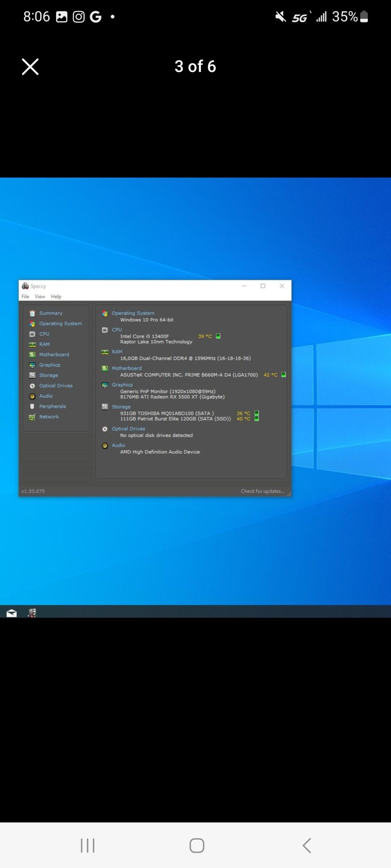
Task: Click the Audio speaker icon in summary pane
Action: click(x=105, y=445)
